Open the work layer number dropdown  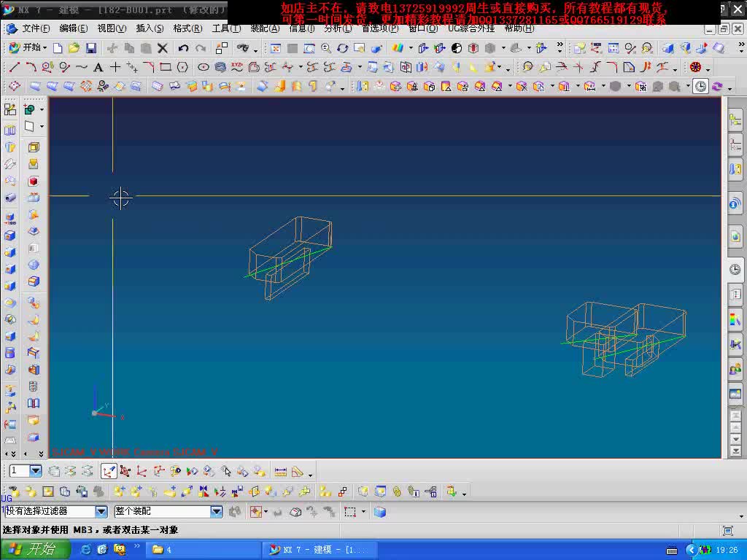click(x=36, y=471)
